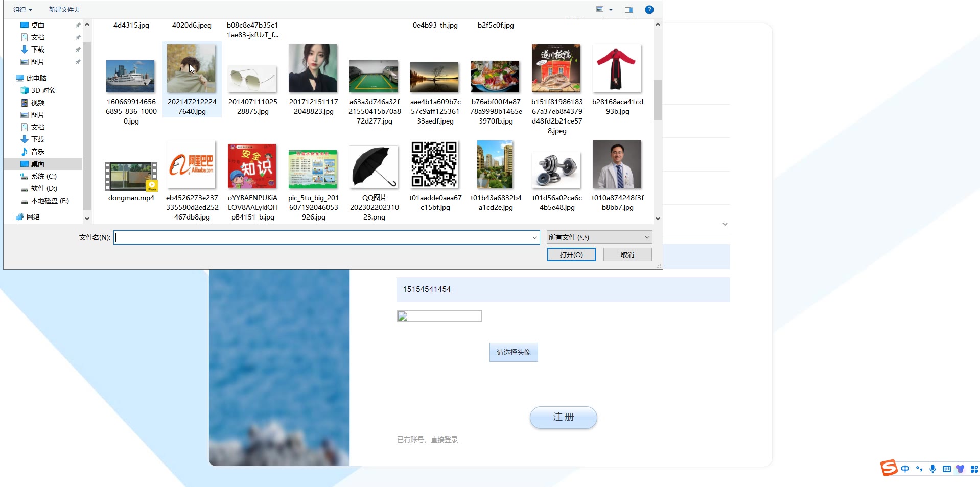
Task: Click into the 文件名 input field
Action: (x=322, y=237)
